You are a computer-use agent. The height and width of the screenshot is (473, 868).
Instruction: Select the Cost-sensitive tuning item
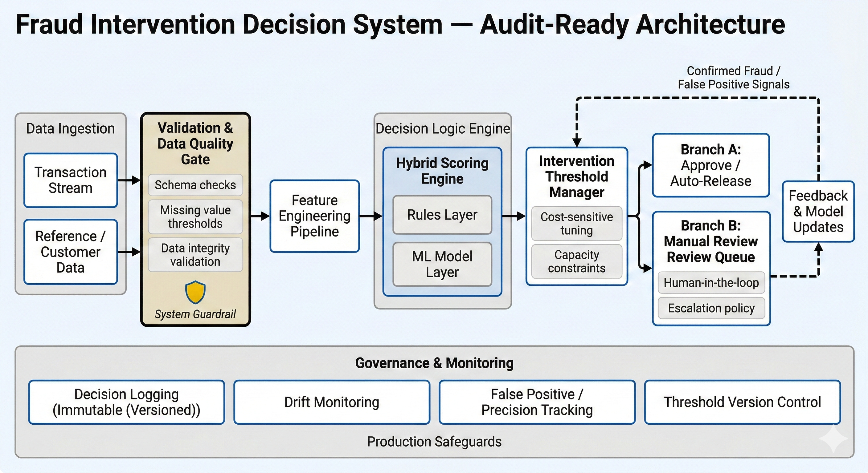[x=576, y=224]
